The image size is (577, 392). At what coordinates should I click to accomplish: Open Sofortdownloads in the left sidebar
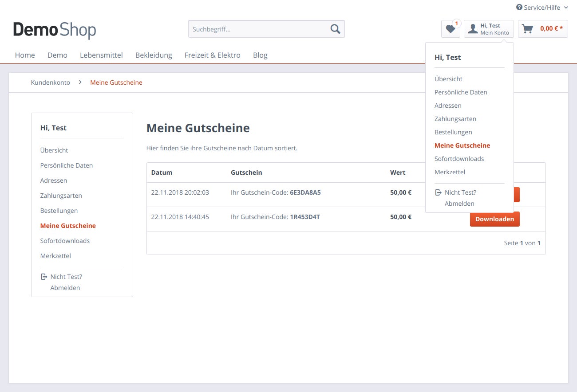65,241
